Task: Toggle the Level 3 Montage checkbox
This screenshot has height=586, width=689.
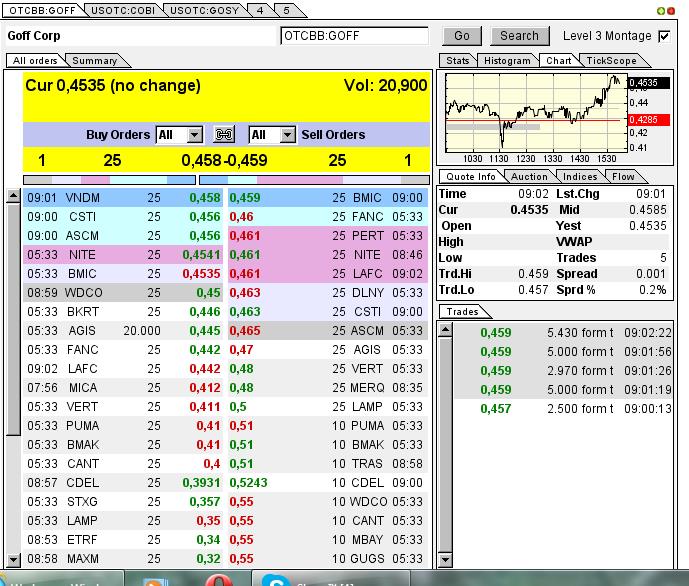Action: click(664, 36)
